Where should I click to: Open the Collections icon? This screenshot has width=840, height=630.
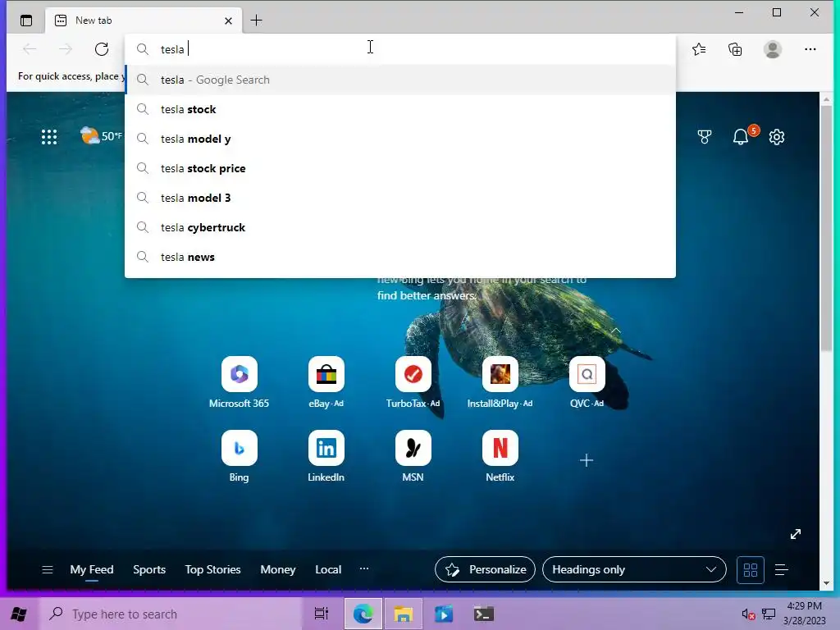[735, 49]
